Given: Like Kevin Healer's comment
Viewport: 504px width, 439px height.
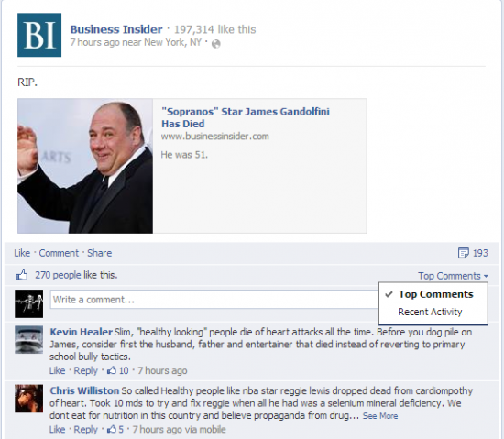Looking at the screenshot, I should (57, 370).
